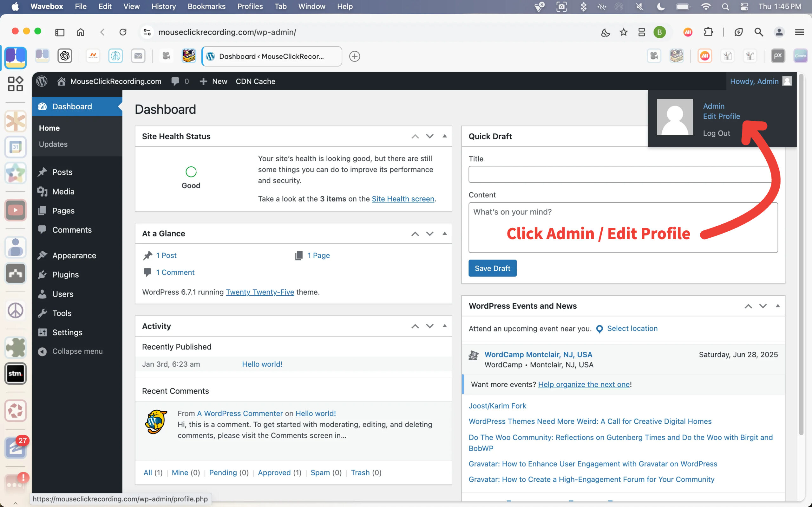
Task: Move Site Health Status panel down
Action: click(x=429, y=136)
